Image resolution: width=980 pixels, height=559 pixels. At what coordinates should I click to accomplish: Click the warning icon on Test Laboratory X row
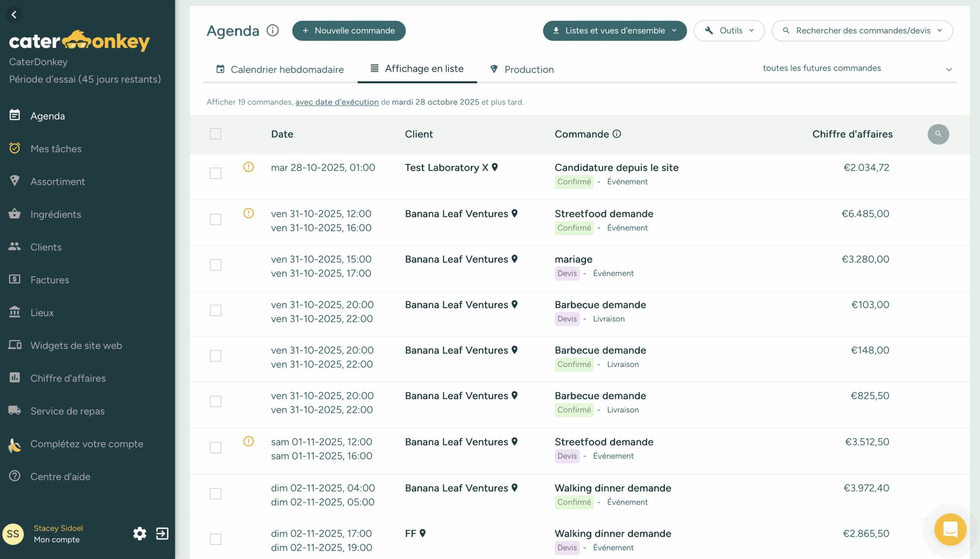pos(248,167)
